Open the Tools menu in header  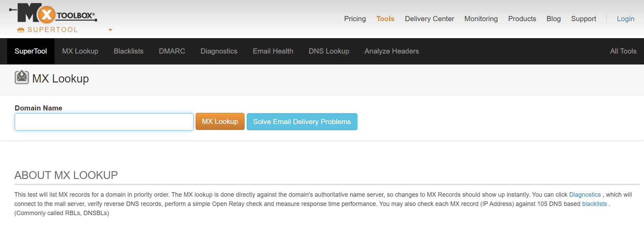(385, 19)
